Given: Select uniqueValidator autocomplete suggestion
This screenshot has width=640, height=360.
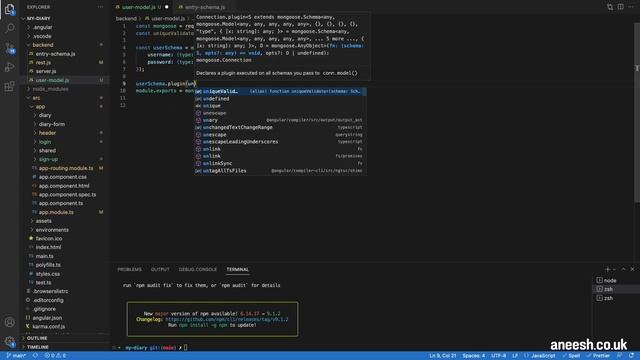Looking at the screenshot, I should pos(280,91).
